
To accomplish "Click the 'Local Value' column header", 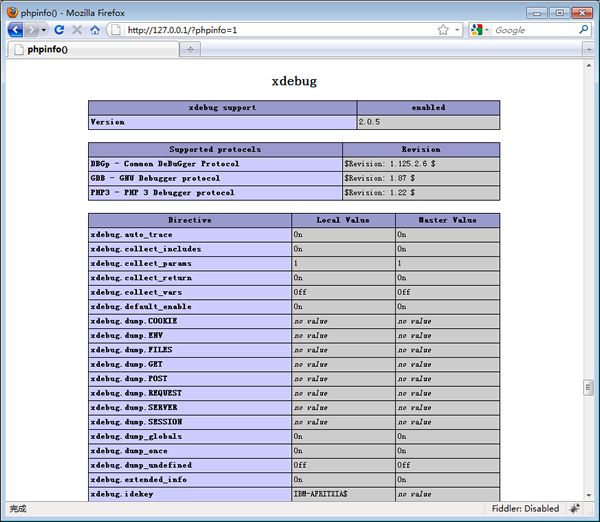I will pyautogui.click(x=343, y=220).
